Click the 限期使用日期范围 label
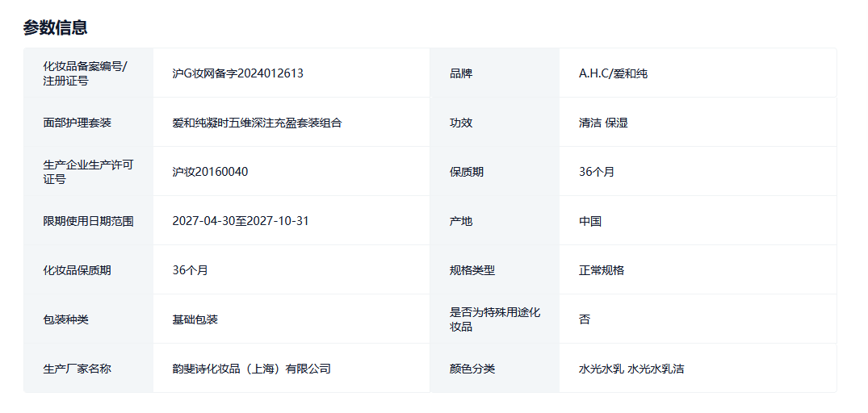The image size is (868, 413). [88, 221]
